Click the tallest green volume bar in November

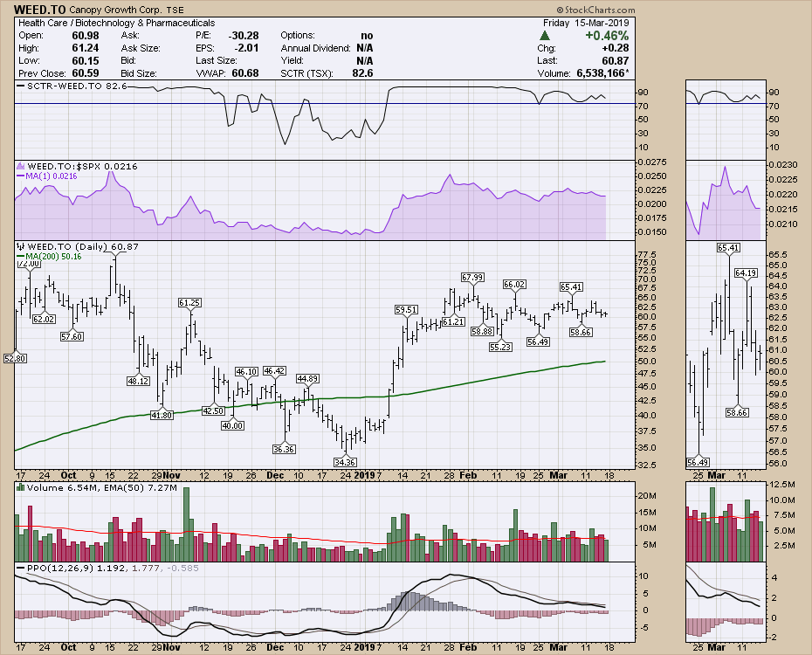[187, 524]
